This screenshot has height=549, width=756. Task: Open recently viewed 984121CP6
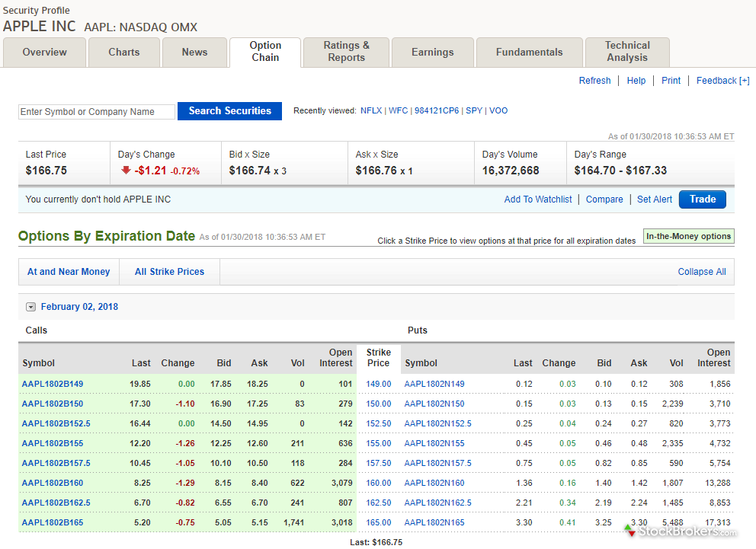pyautogui.click(x=437, y=110)
